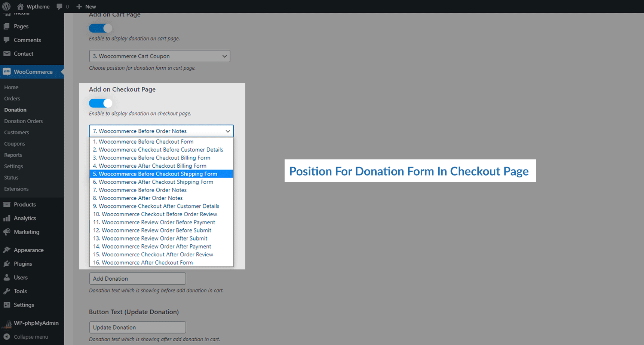Click the Users person icon
Image resolution: width=644 pixels, height=345 pixels.
7,277
